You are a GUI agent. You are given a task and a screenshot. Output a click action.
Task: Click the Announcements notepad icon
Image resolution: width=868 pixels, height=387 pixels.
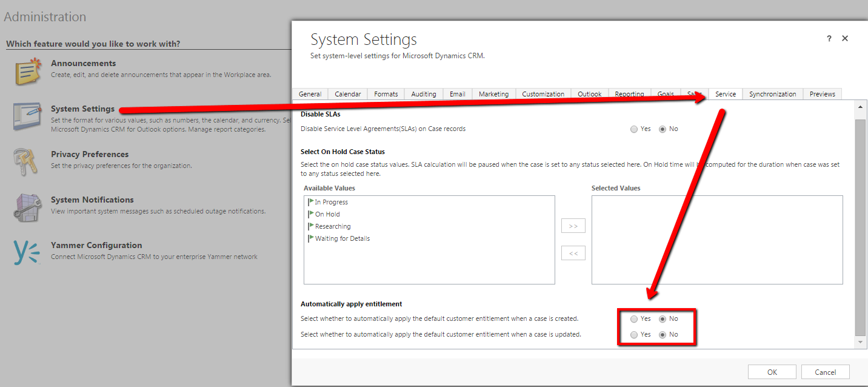click(28, 71)
